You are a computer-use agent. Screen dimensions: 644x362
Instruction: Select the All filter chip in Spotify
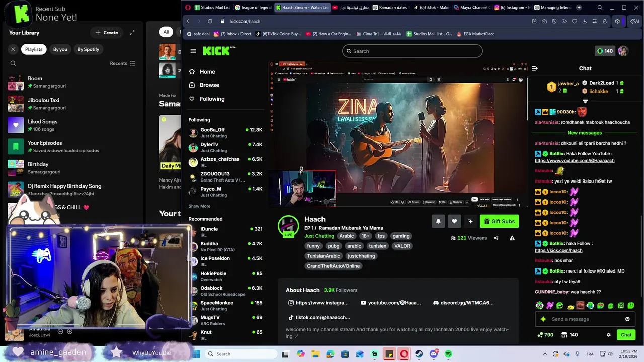166,32
